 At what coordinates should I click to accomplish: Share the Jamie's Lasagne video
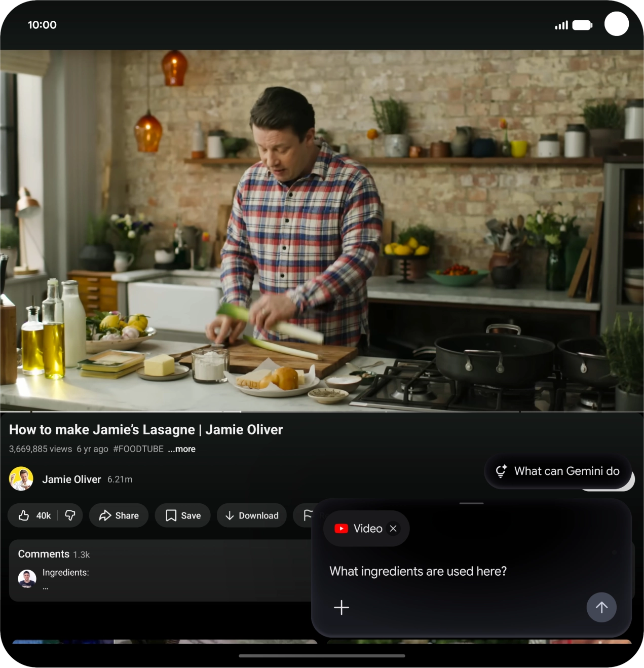pyautogui.click(x=119, y=515)
